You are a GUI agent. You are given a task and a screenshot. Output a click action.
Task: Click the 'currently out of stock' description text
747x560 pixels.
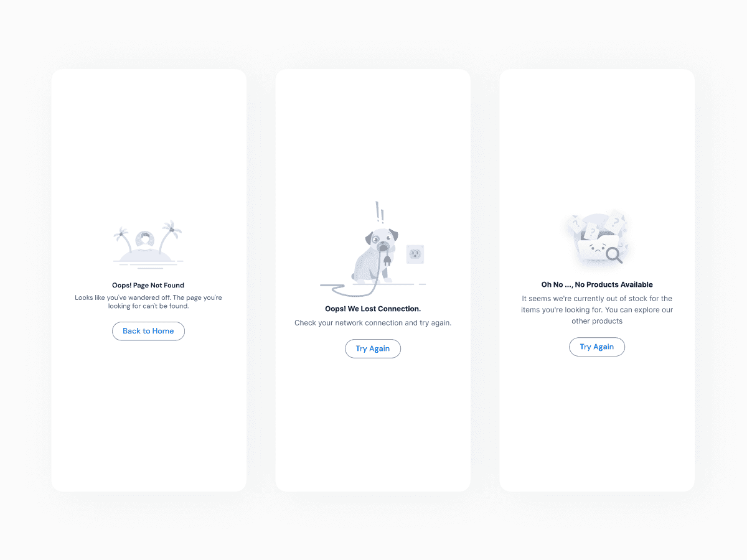point(597,310)
